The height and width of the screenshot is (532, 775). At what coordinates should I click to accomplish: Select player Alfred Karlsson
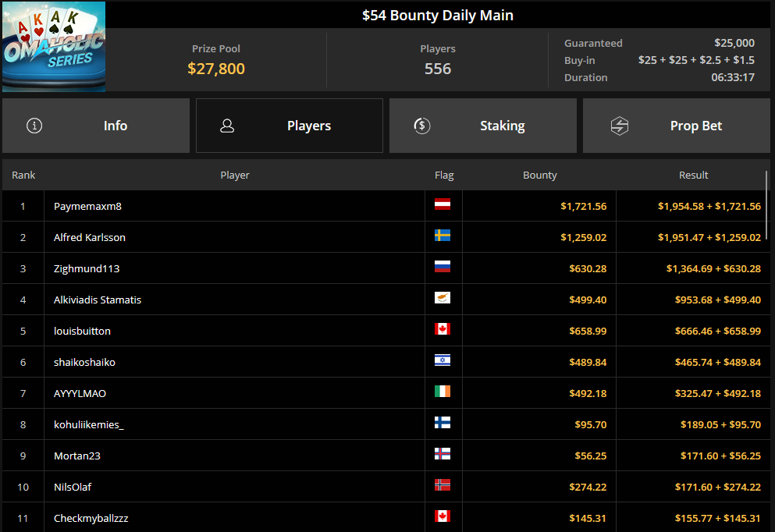point(90,237)
